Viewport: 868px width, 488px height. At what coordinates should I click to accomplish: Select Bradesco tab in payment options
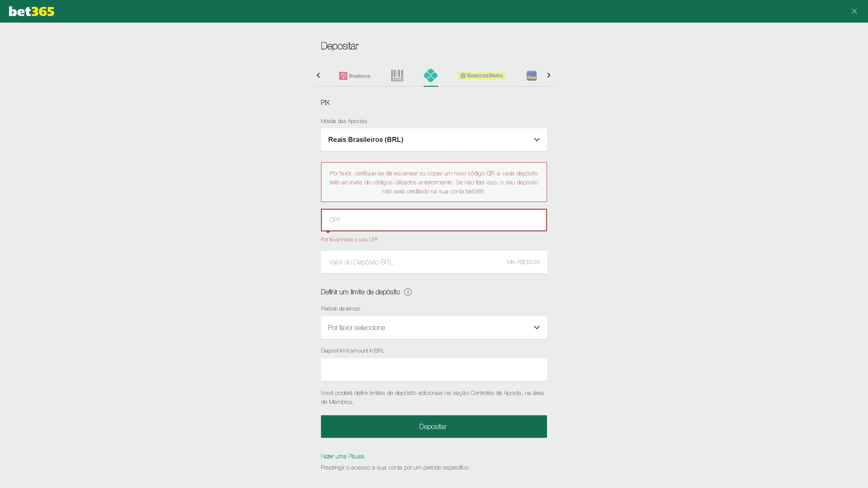[x=354, y=76]
